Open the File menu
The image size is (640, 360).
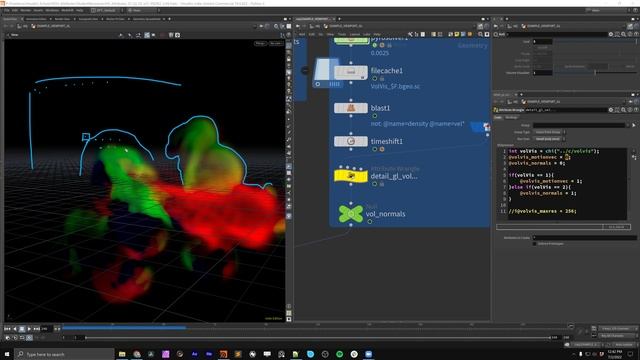click(x=7, y=10)
